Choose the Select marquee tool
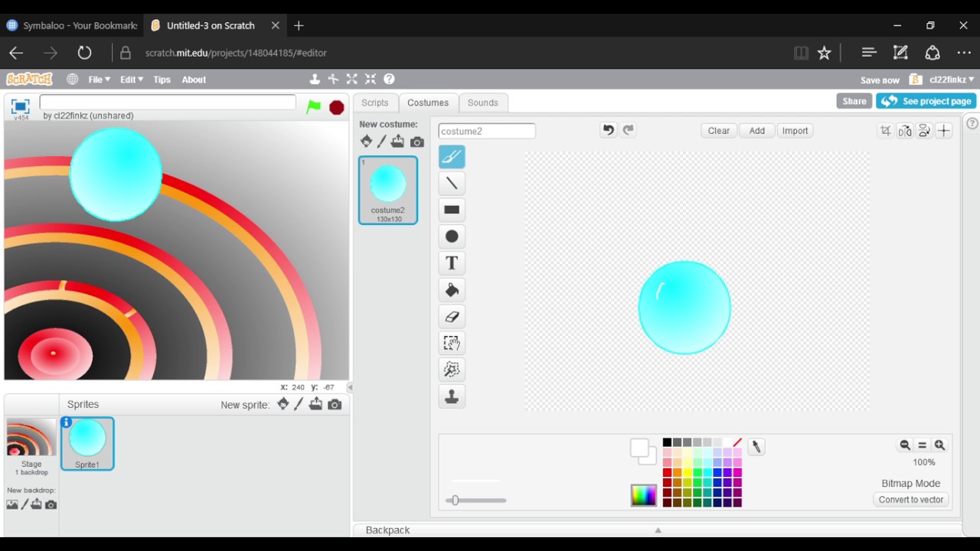The height and width of the screenshot is (551, 980). coord(452,344)
